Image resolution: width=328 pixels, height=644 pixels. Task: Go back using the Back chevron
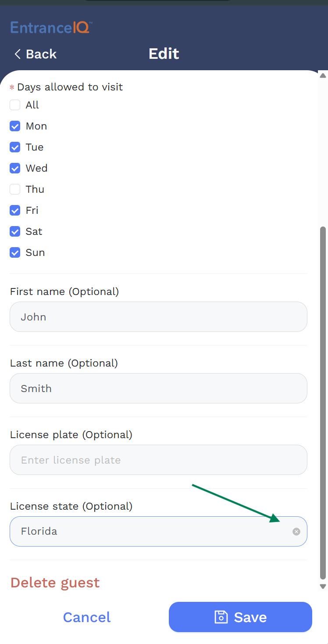[18, 54]
